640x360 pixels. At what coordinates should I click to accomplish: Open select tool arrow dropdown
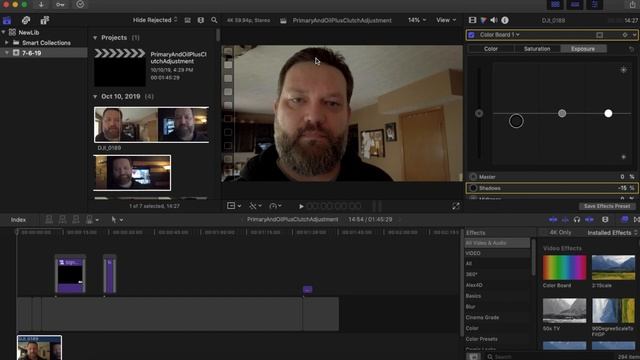(x=117, y=220)
